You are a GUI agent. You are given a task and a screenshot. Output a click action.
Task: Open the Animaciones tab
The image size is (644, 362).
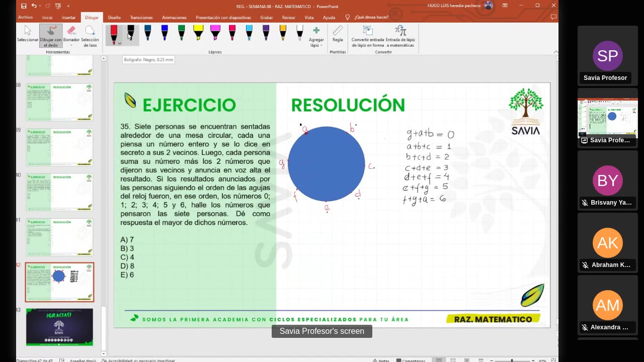point(174,17)
